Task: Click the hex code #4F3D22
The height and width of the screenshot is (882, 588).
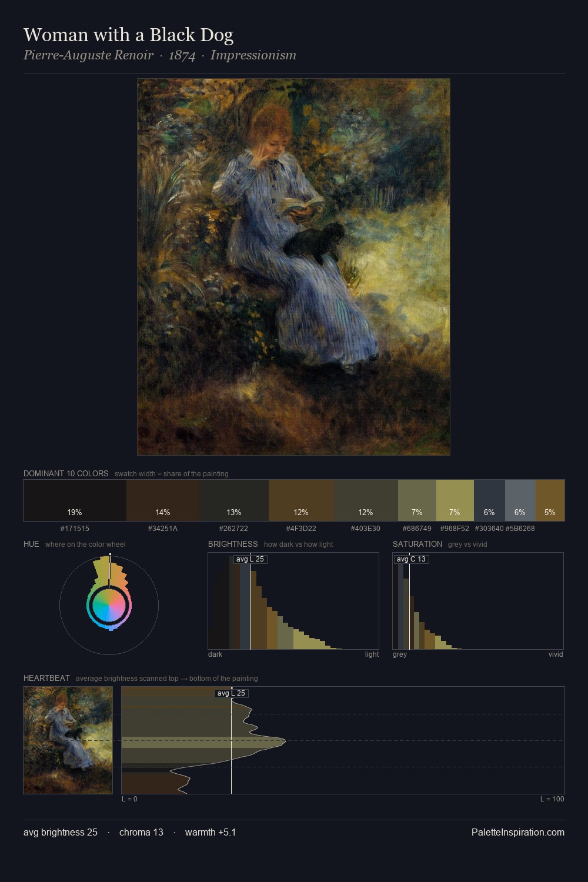Action: 301,529
